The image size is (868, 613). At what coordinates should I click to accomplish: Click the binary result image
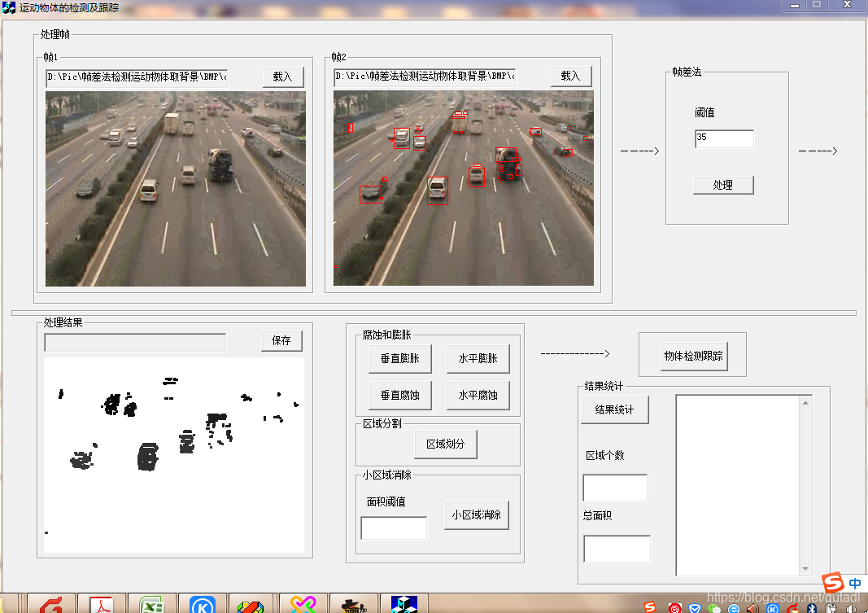point(174,455)
